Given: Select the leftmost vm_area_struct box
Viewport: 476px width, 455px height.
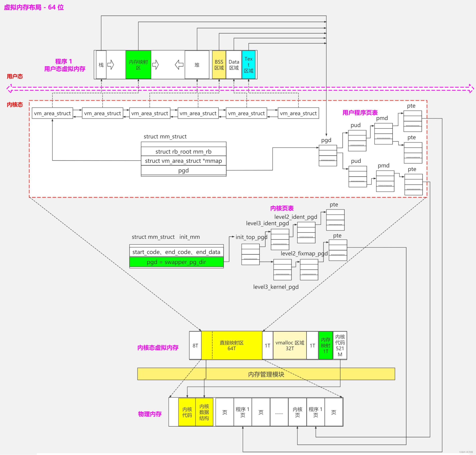Looking at the screenshot, I should 52,113.
